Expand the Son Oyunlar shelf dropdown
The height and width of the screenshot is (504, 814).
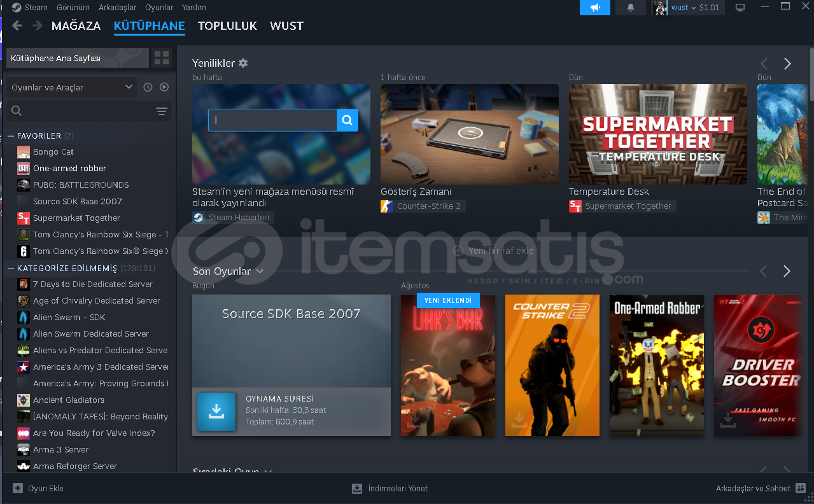(x=260, y=271)
